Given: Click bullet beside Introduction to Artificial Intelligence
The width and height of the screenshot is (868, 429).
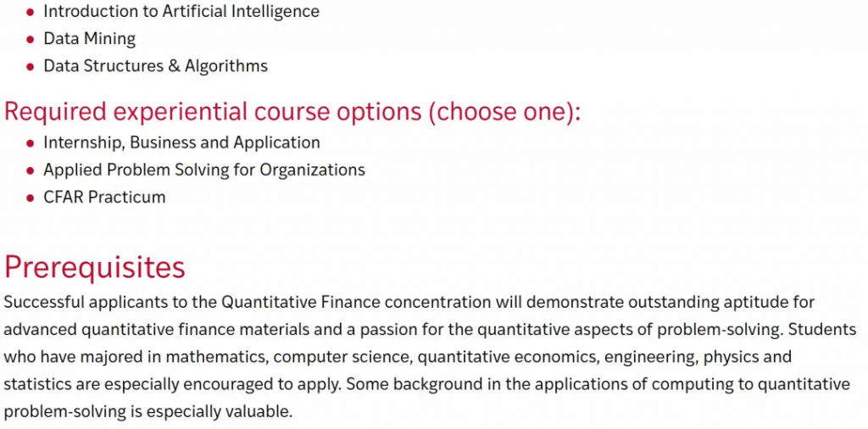Looking at the screenshot, I should pyautogui.click(x=31, y=12).
